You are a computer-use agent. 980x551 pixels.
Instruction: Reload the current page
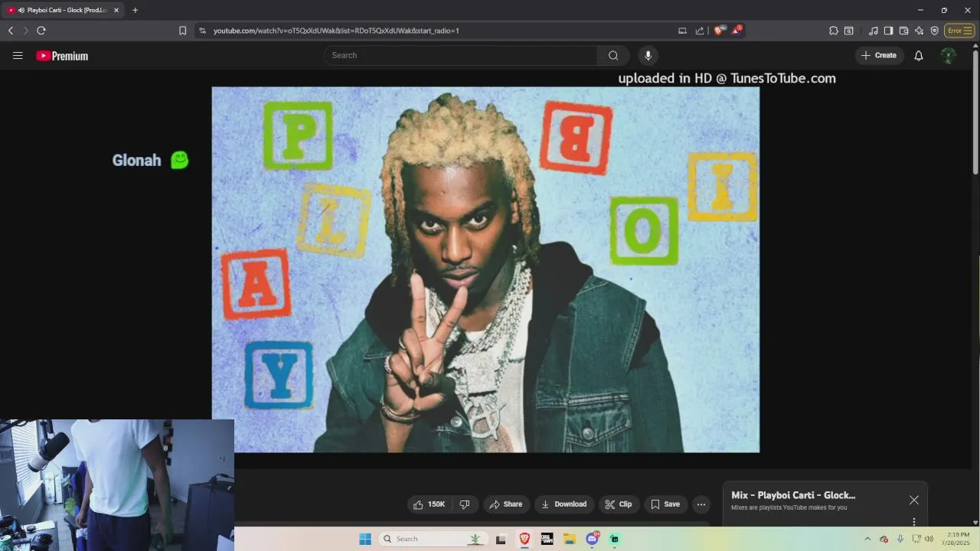click(41, 31)
